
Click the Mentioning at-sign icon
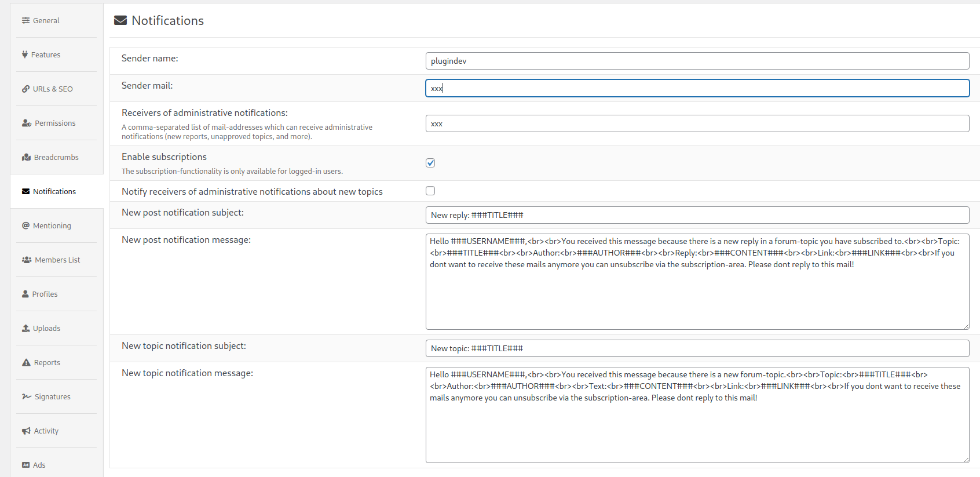click(25, 225)
